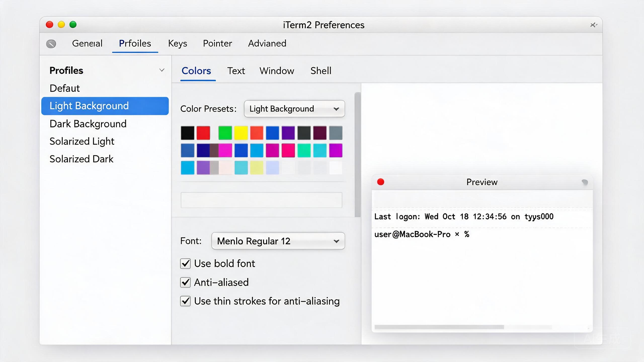Pick the charcoal dark gray swatch
644x362 pixels.
(x=304, y=133)
